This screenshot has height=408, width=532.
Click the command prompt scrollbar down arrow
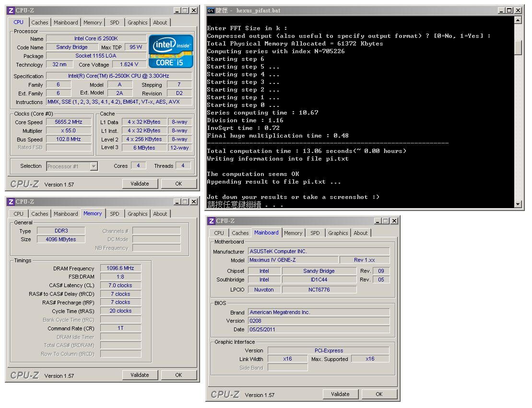click(x=518, y=204)
